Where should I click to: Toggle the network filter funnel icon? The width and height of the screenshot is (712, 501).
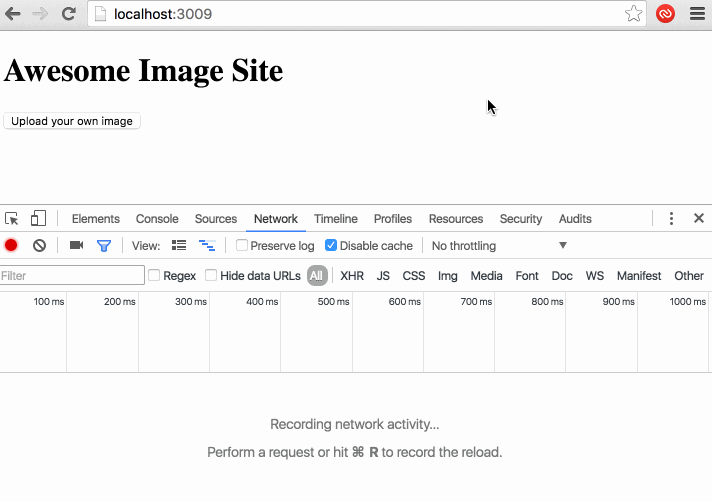pos(103,246)
